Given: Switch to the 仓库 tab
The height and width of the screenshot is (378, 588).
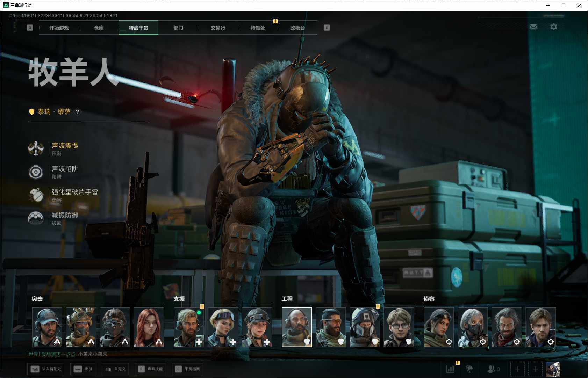Looking at the screenshot, I should [99, 28].
